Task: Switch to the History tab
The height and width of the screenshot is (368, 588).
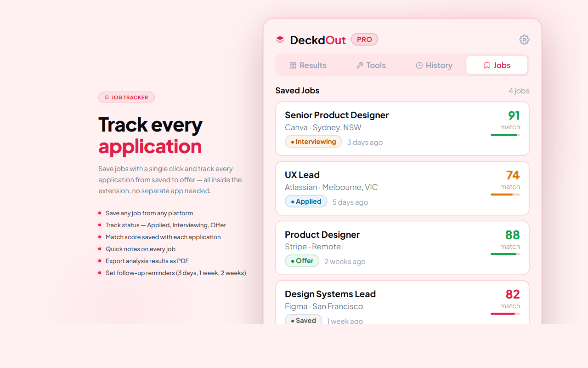Action: pyautogui.click(x=434, y=65)
